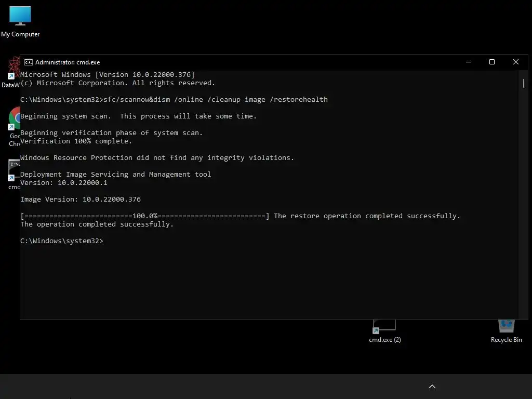The height and width of the screenshot is (399, 532).
Task: Click 'The restore operation completed successfully.' text
Action: click(367, 216)
